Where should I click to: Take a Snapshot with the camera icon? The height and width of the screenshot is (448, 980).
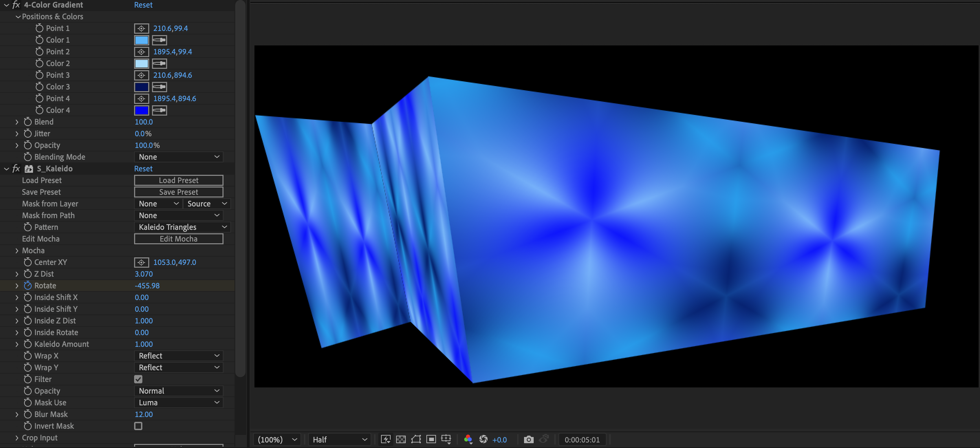[x=529, y=440]
